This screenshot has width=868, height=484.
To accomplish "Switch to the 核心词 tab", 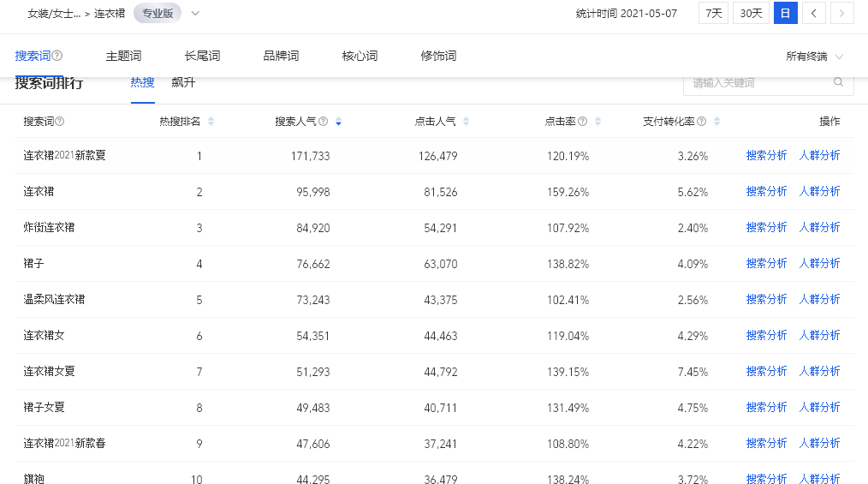I will [x=360, y=56].
